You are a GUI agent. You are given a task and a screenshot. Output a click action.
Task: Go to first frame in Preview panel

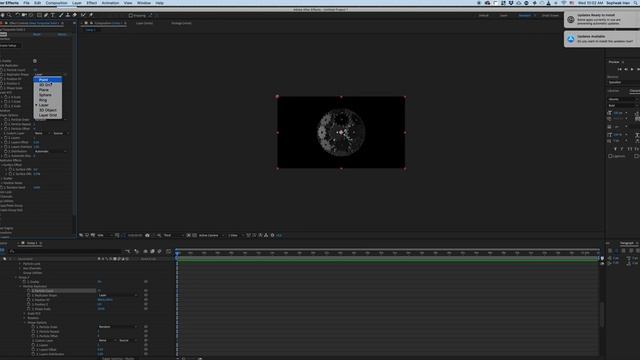619,69
